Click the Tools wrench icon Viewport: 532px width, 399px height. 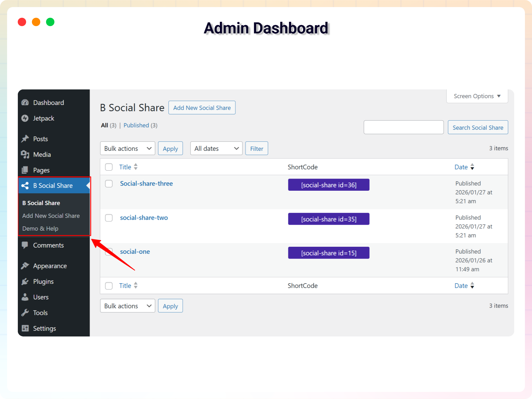point(25,313)
